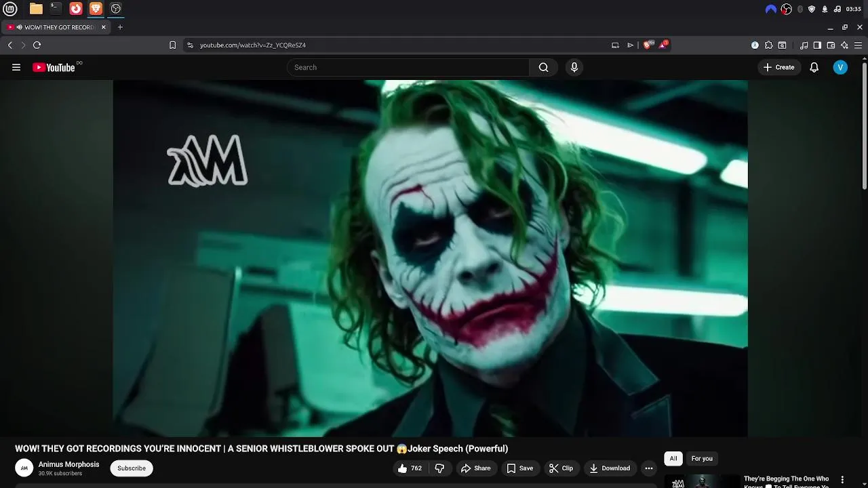Click the magnifier search button
The image size is (868, 488).
pos(543,67)
